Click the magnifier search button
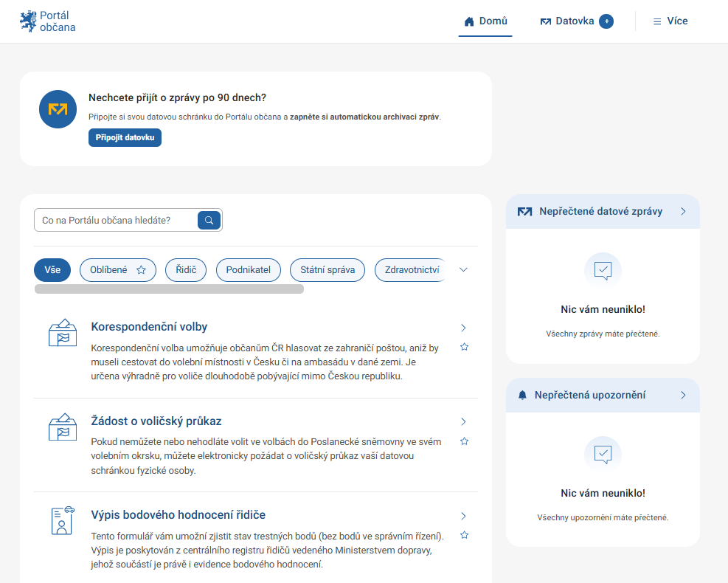 209,220
